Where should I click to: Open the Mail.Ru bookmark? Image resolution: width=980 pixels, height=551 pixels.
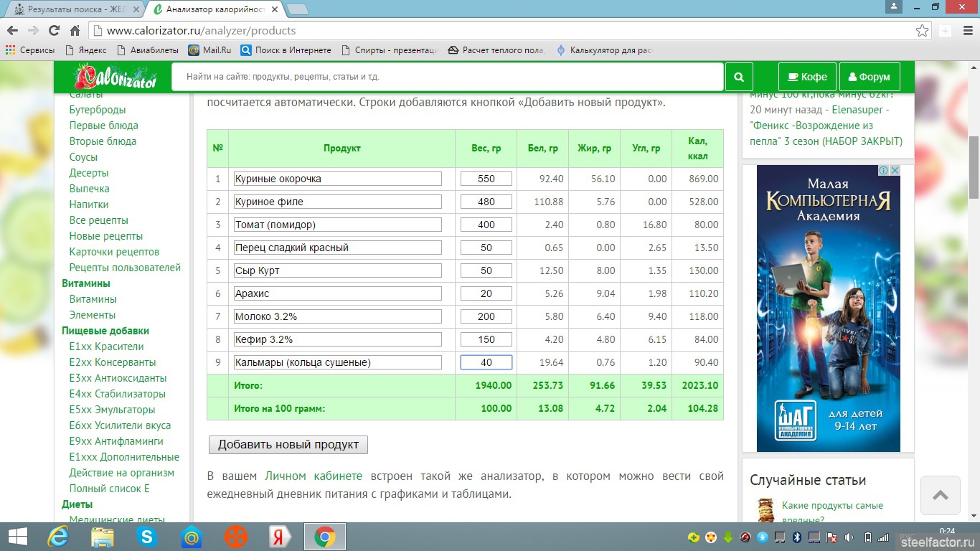tap(209, 50)
